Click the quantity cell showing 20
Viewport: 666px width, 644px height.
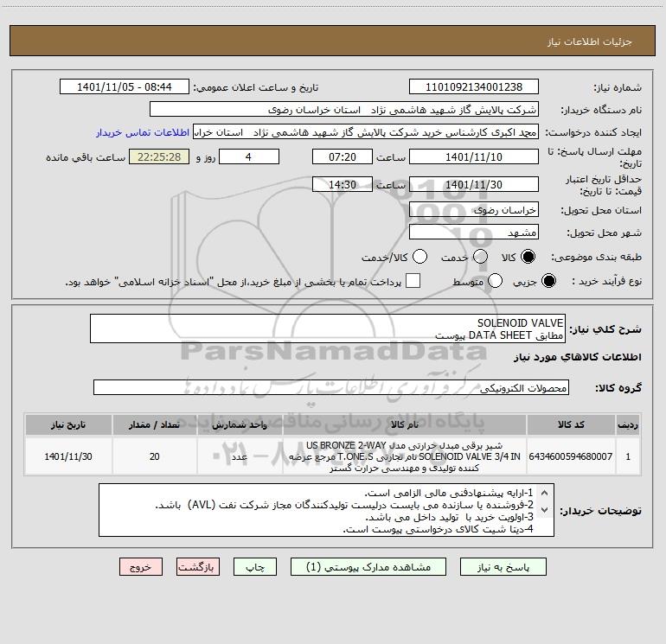(x=154, y=456)
